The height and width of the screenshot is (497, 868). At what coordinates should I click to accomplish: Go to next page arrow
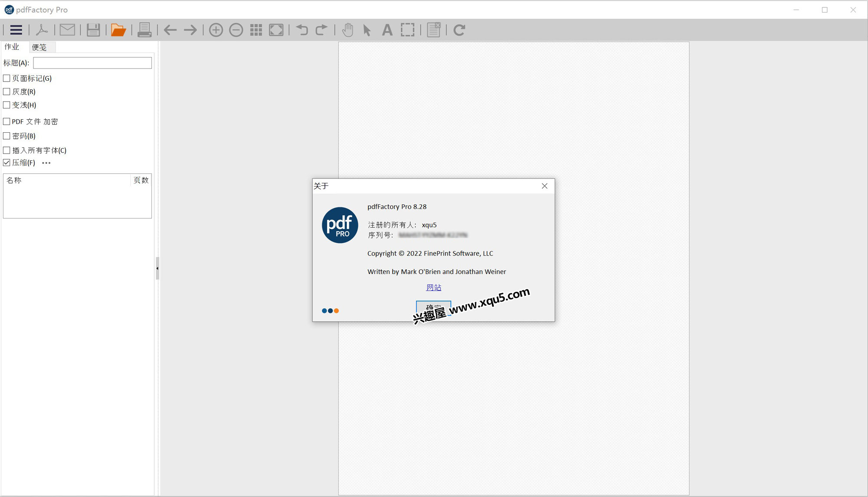coord(190,30)
